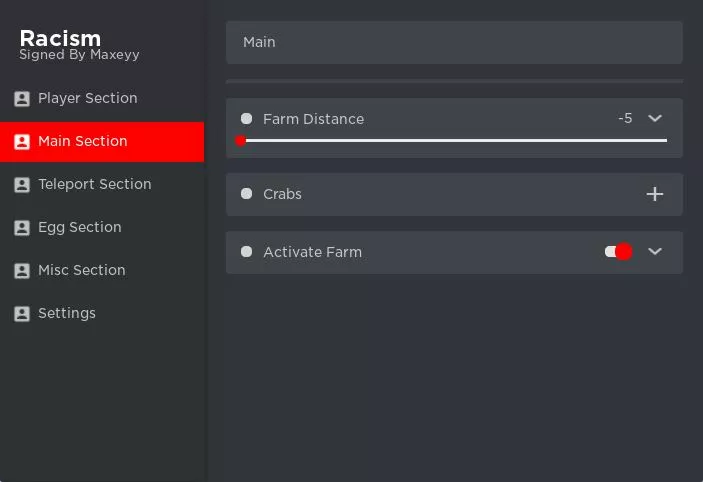
Task: Click the Main search field
Action: tap(454, 42)
